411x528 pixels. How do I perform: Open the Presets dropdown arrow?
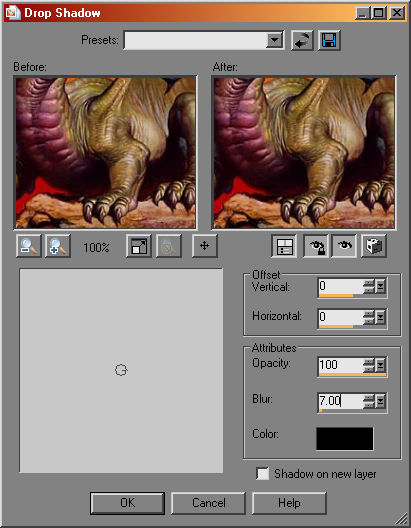275,41
